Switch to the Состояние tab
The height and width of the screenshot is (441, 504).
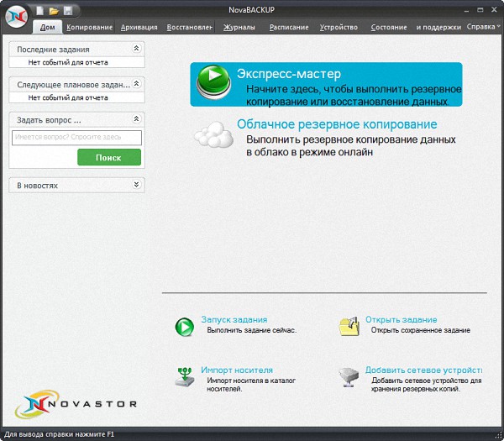(389, 28)
